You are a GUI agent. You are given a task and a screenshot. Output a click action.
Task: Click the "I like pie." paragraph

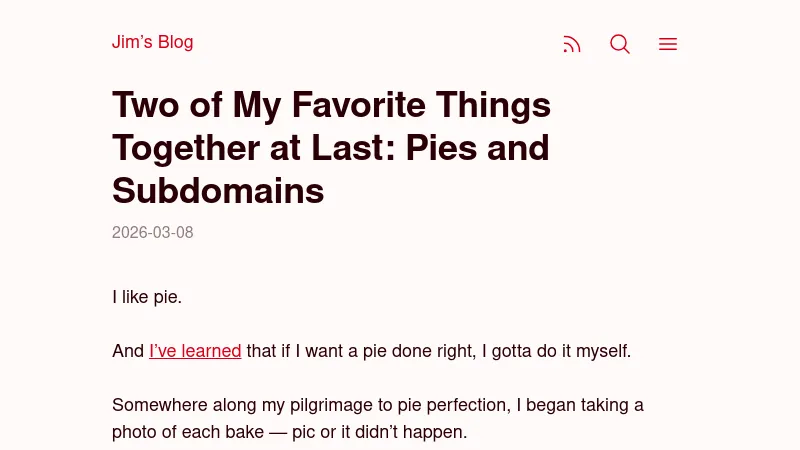(147, 297)
